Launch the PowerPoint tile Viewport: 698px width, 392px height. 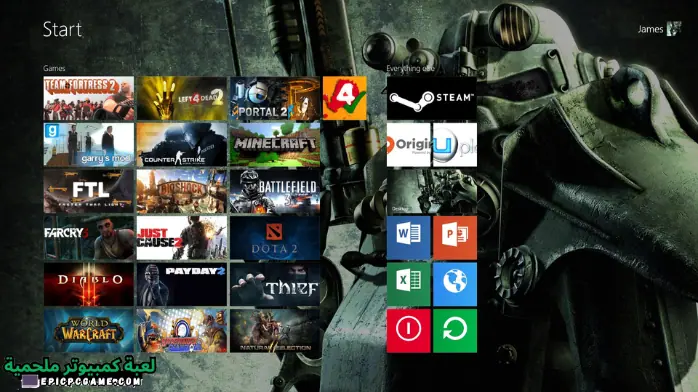(455, 238)
